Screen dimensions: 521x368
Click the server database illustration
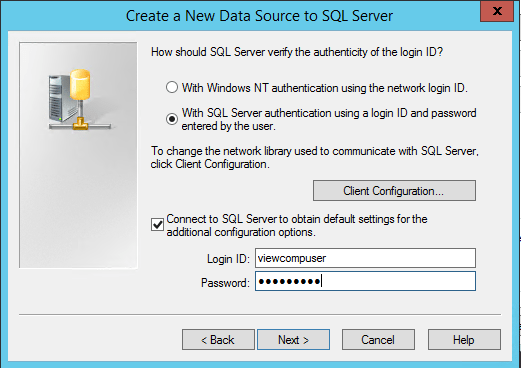tap(79, 99)
